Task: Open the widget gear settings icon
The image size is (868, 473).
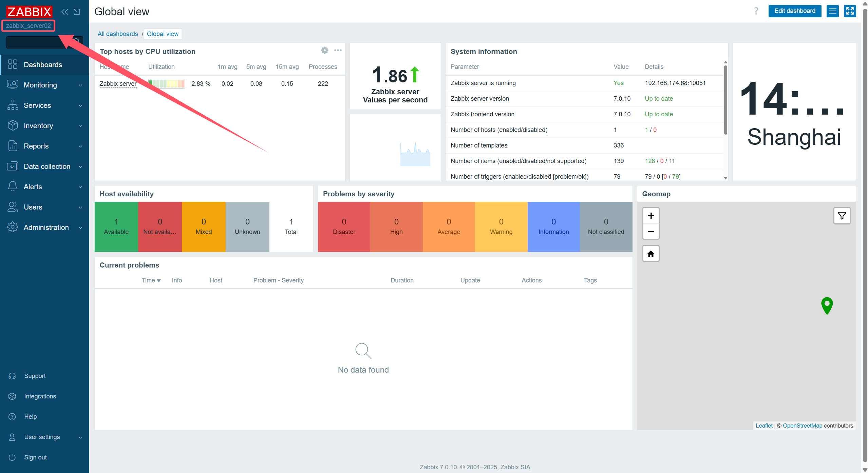Action: click(325, 50)
